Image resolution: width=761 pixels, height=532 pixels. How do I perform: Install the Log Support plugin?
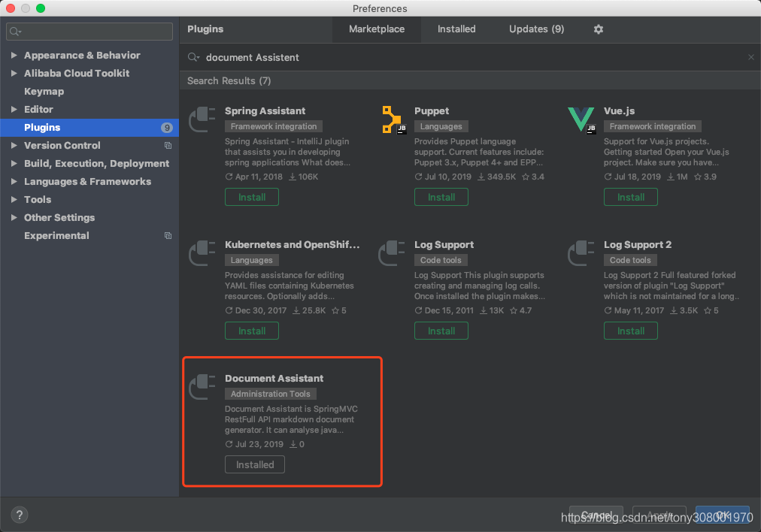click(441, 331)
